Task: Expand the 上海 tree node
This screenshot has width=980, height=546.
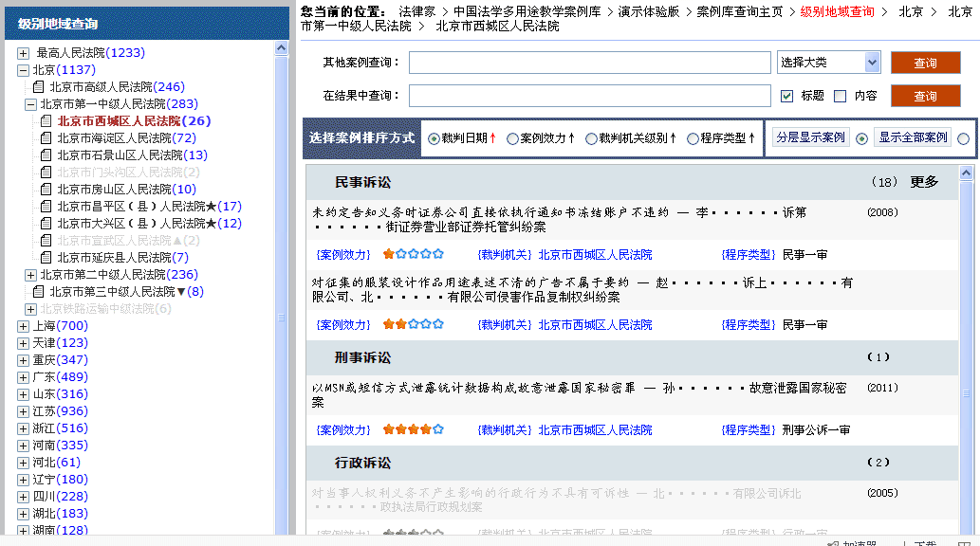Action: tap(23, 326)
